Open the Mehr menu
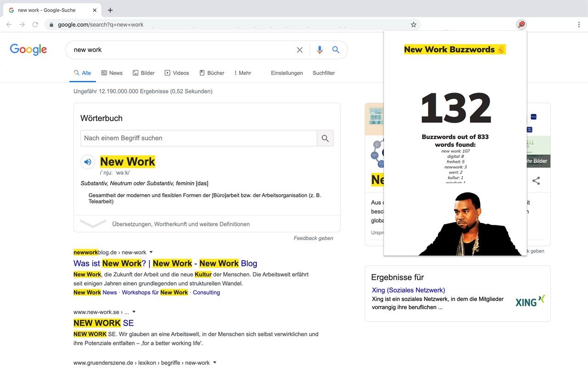The height and width of the screenshot is (368, 588). click(242, 73)
